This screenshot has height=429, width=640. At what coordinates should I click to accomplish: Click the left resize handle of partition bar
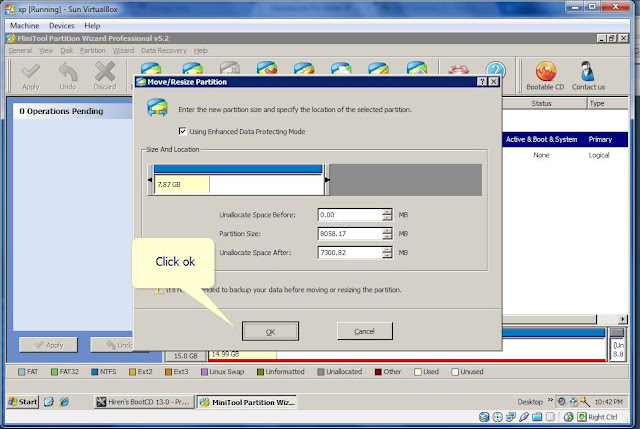pyautogui.click(x=150, y=180)
